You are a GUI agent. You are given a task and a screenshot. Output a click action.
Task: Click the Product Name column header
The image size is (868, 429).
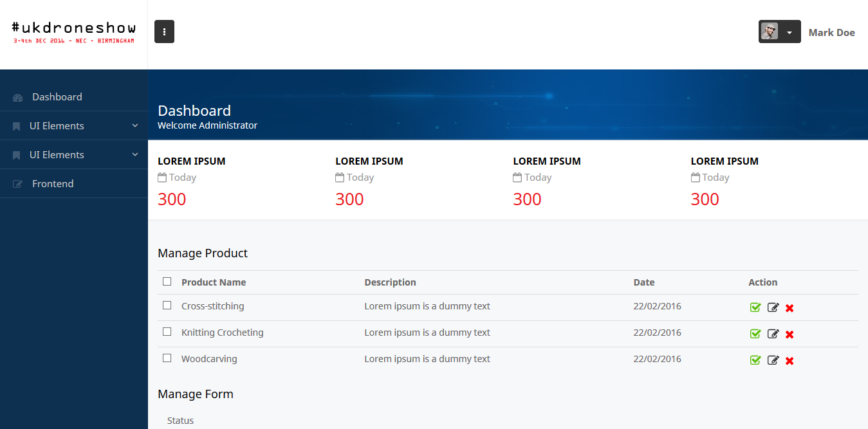click(x=214, y=282)
